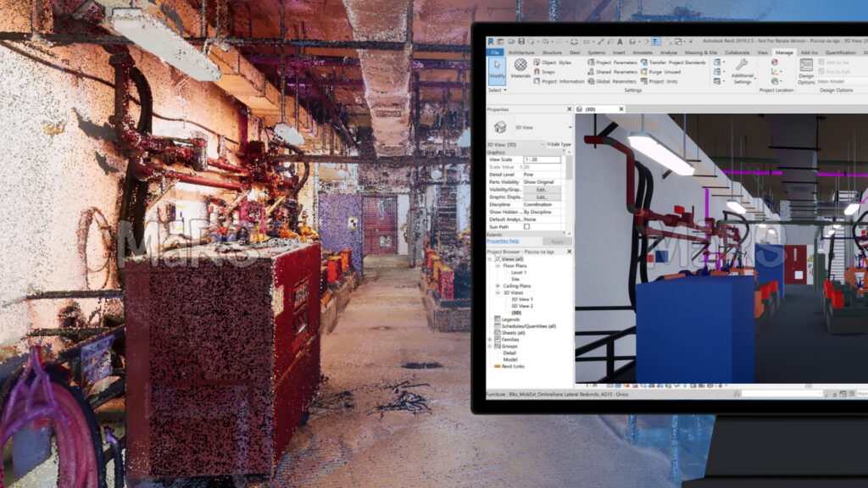Toggle the Sun Path checkbox
Viewport: 868px width, 488px height.
click(526, 227)
